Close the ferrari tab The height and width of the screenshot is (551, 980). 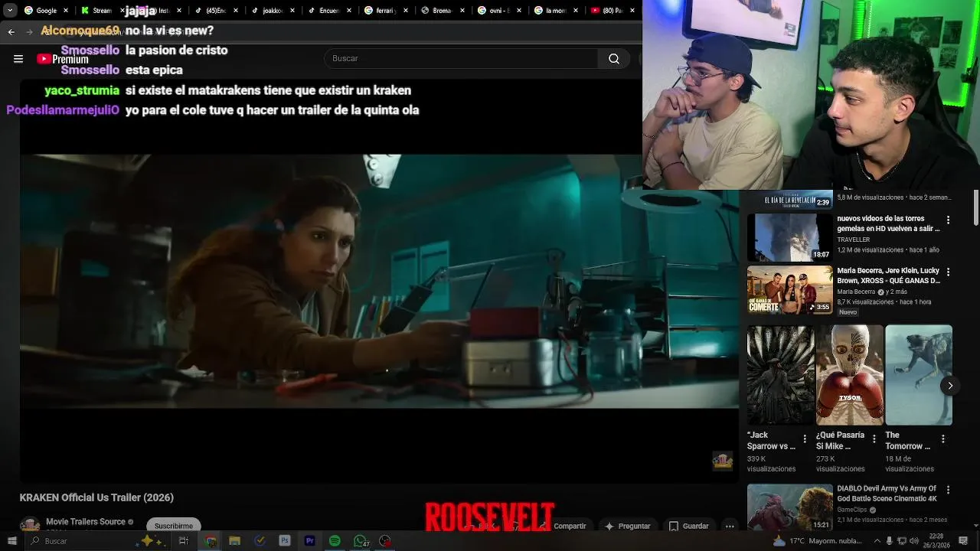pyautogui.click(x=406, y=11)
